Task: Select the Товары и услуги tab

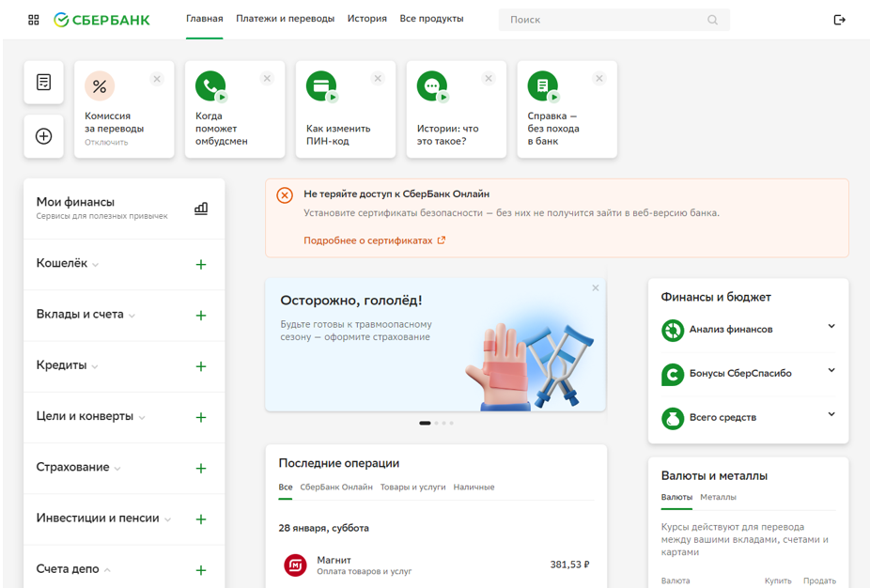Action: (x=412, y=487)
